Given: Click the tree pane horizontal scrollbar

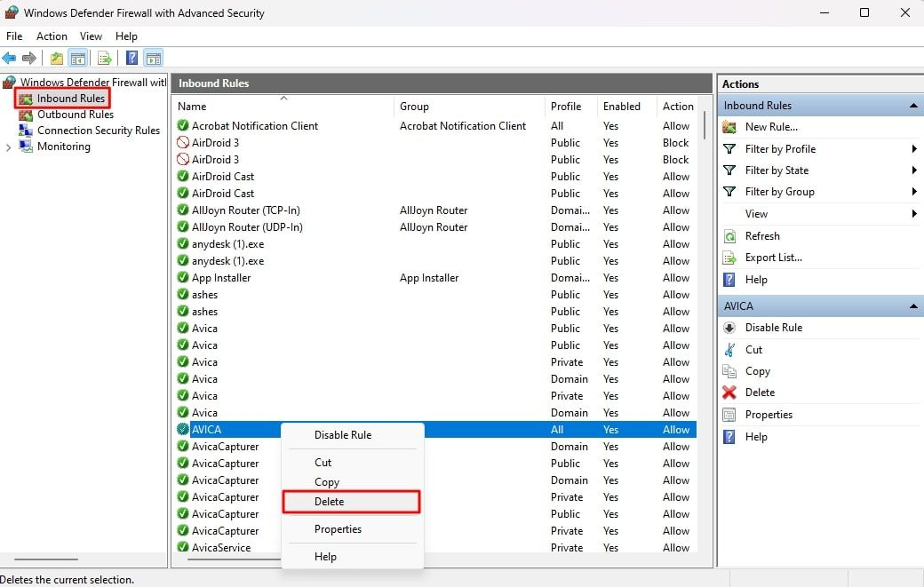Looking at the screenshot, I should [x=46, y=559].
